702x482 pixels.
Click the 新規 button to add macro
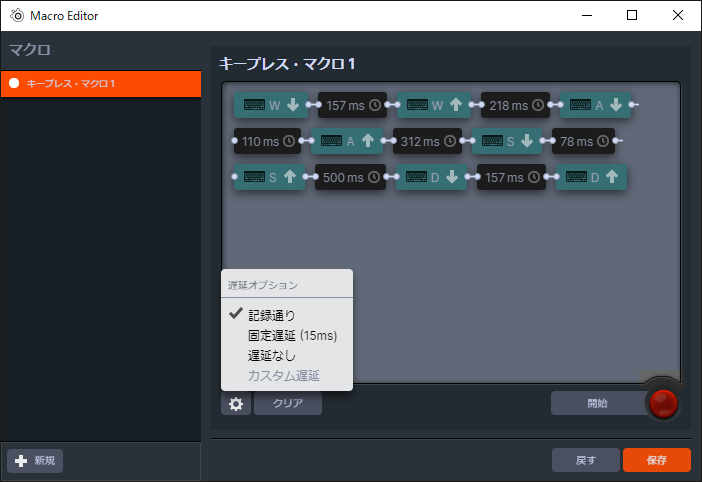pos(35,461)
